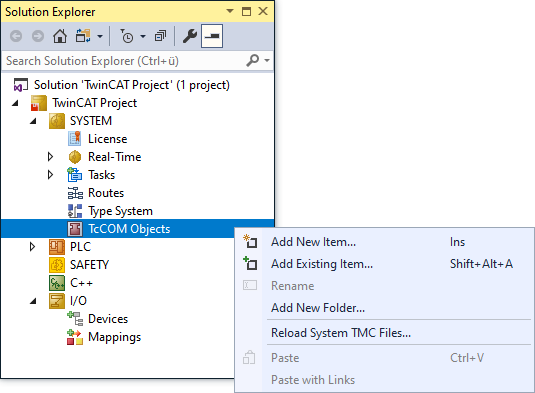Viewport: 535px width, 393px height.
Task: Open the Pending Changes Filter dropdown arrow
Action: pyautogui.click(x=143, y=36)
